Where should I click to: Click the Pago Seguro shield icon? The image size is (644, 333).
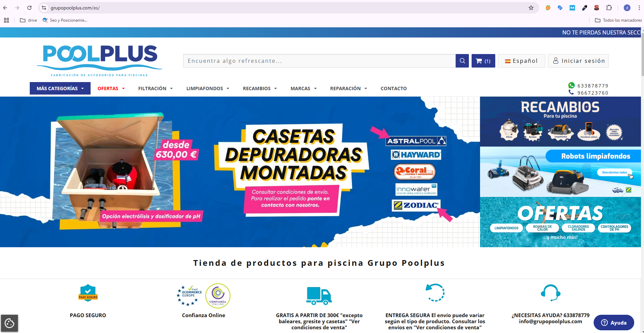pos(88,293)
